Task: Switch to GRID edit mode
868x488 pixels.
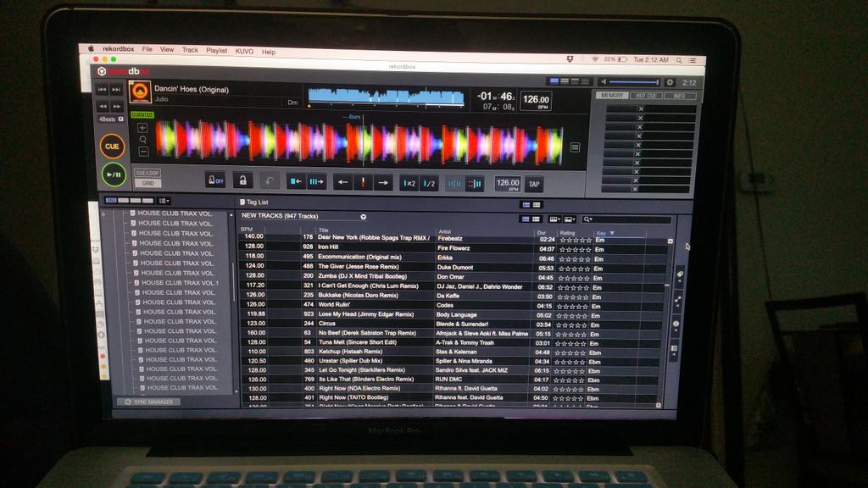Action: pyautogui.click(x=147, y=183)
